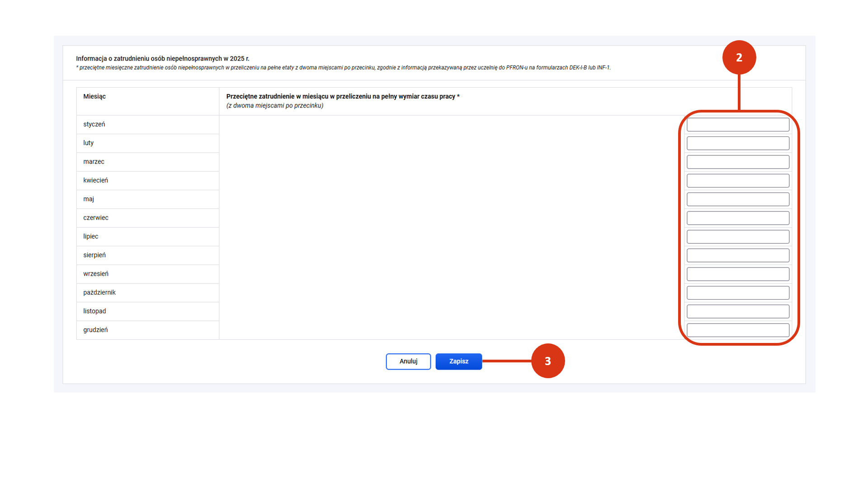868x488 pixels.
Task: Select the grudzień employment input field
Action: [x=738, y=330]
